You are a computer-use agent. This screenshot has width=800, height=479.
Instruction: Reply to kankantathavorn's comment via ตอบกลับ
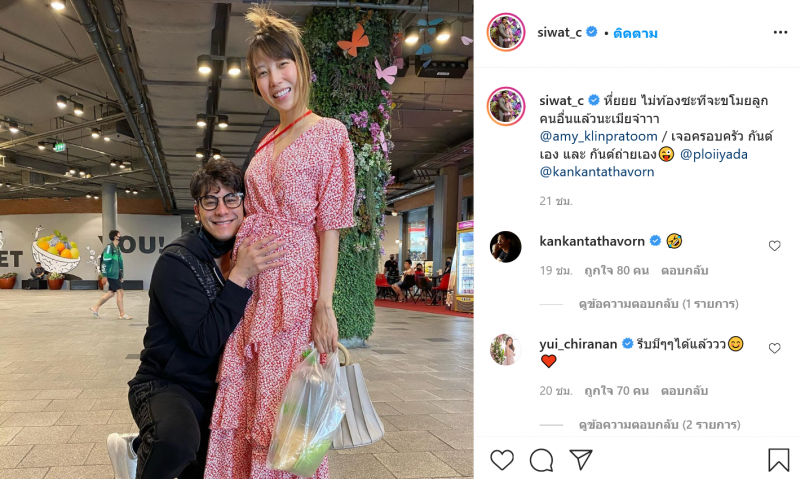click(684, 270)
